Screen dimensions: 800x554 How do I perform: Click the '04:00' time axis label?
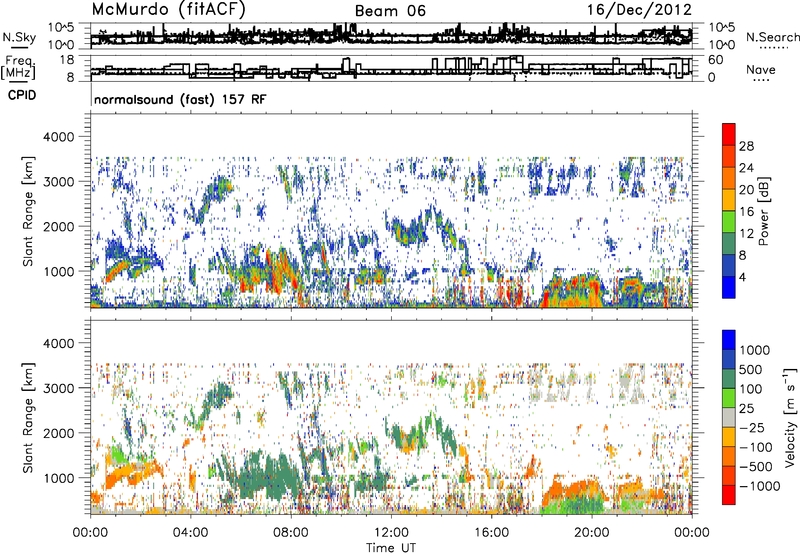pyautogui.click(x=190, y=533)
